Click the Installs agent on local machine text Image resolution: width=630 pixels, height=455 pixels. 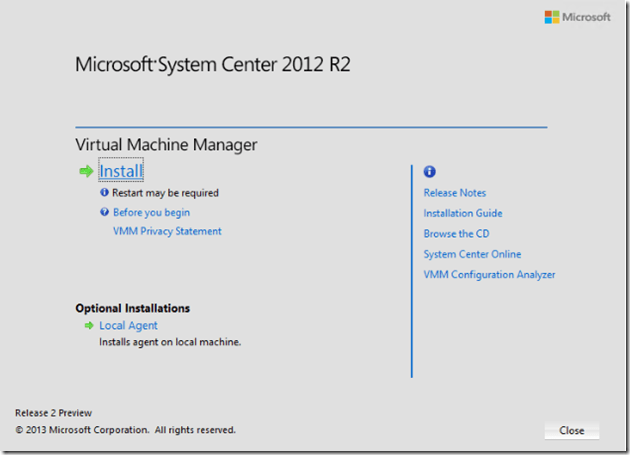pos(170,342)
